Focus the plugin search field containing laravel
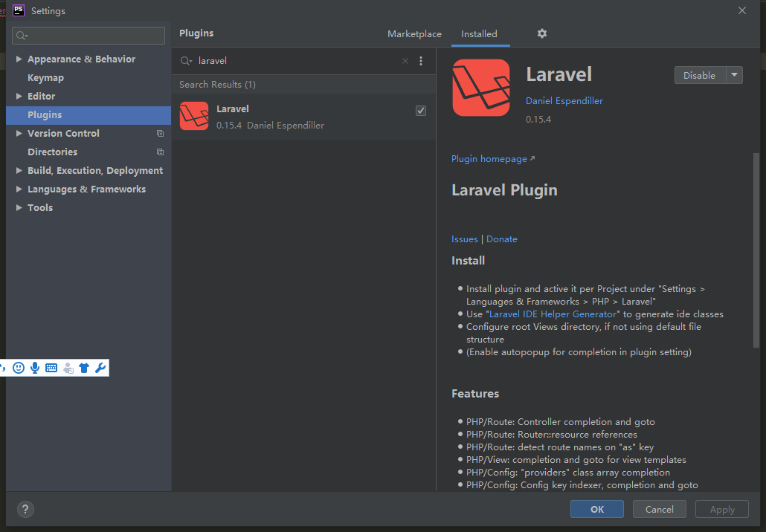766x532 pixels. tap(298, 61)
